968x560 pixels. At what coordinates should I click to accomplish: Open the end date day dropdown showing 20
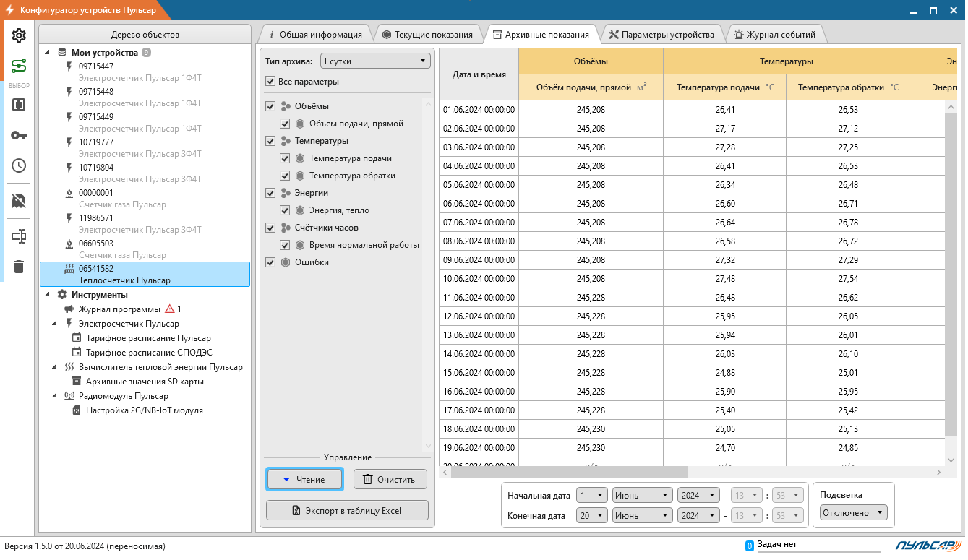point(591,516)
